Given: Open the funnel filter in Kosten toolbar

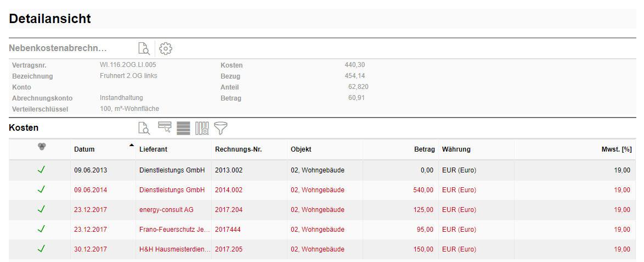Looking at the screenshot, I should pyautogui.click(x=221, y=128).
